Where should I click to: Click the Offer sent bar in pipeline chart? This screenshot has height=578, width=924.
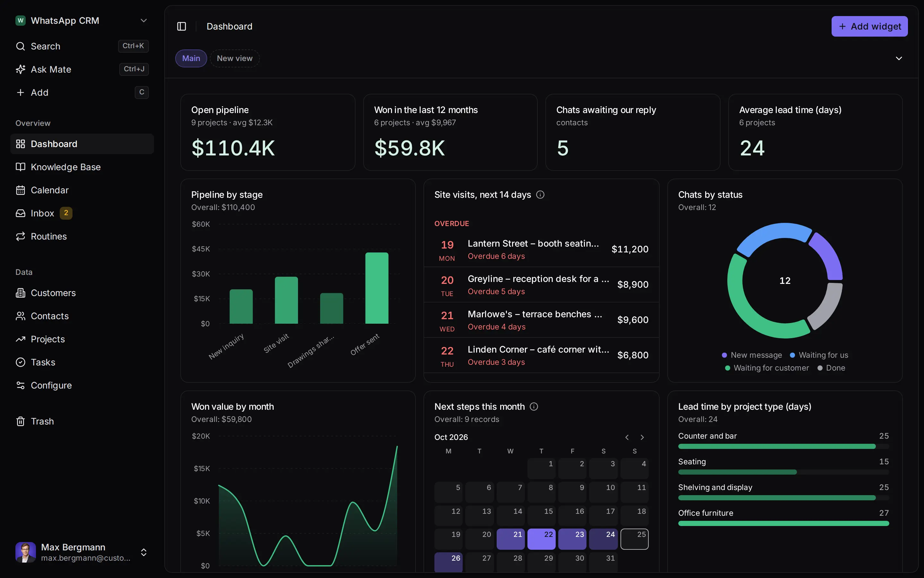(376, 288)
